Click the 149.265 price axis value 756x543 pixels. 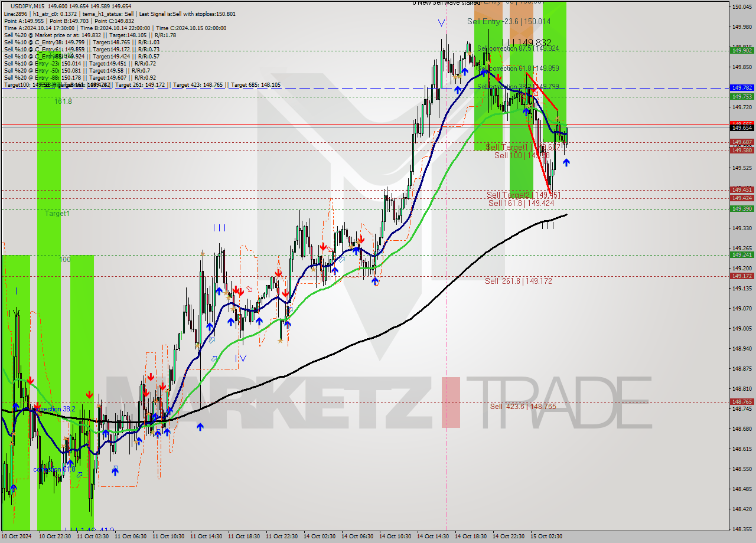(742, 248)
